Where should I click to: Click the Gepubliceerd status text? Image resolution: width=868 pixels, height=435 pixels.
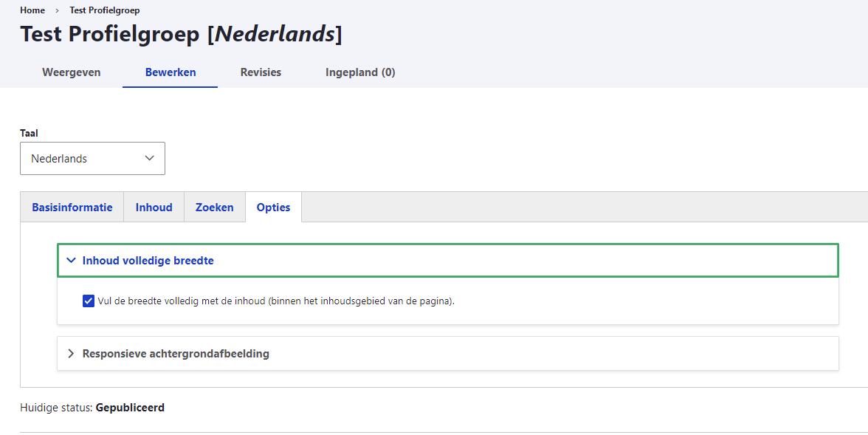click(130, 408)
